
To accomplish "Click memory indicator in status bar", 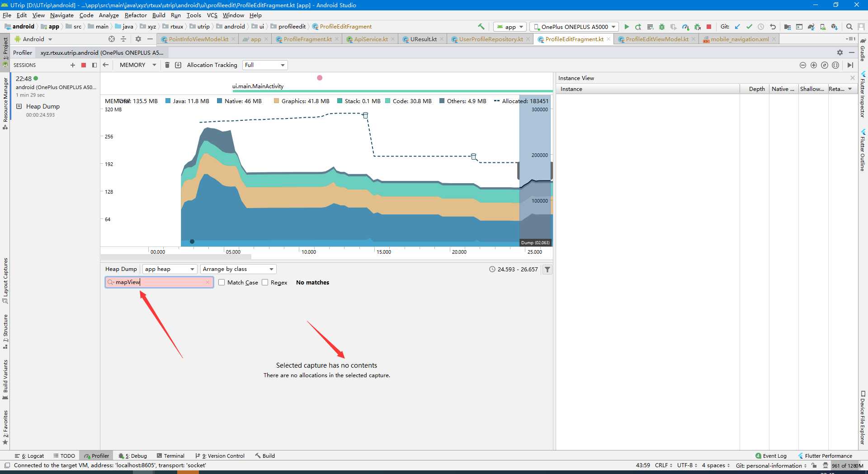I will pos(847,465).
